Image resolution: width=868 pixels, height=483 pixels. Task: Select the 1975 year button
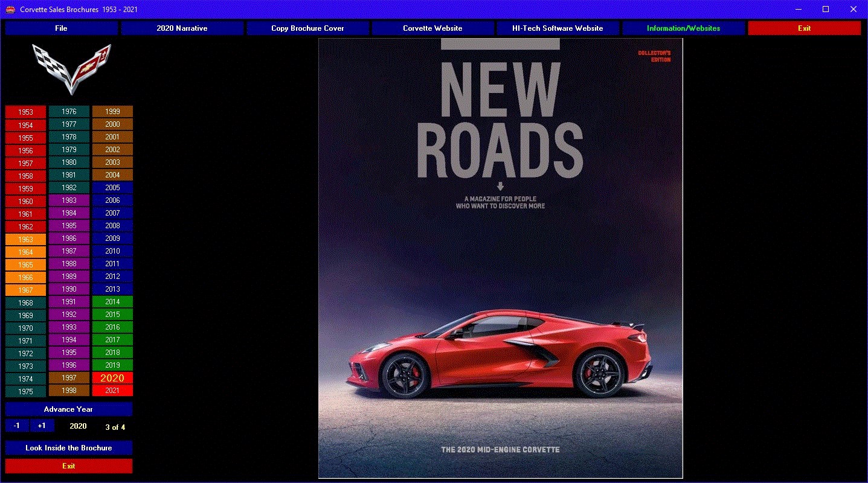(25, 391)
